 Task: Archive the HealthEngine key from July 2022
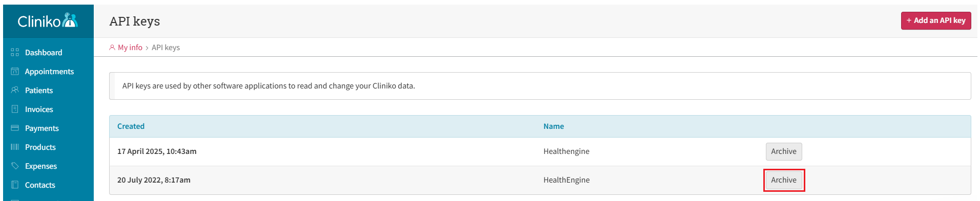pyautogui.click(x=784, y=180)
